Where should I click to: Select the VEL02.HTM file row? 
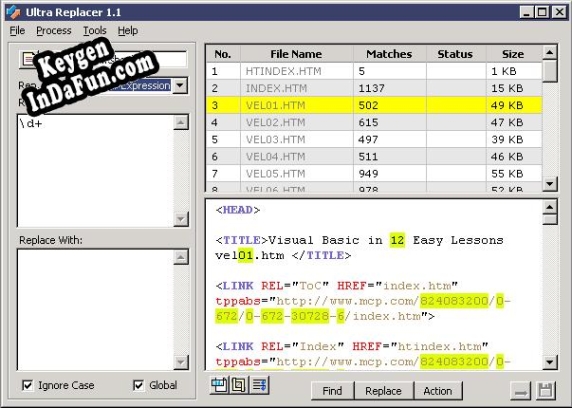tap(374, 123)
